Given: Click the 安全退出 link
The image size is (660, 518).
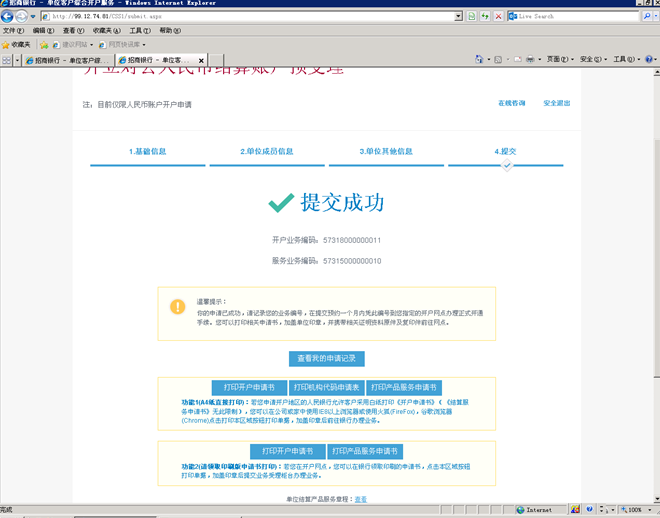Looking at the screenshot, I should 557,103.
